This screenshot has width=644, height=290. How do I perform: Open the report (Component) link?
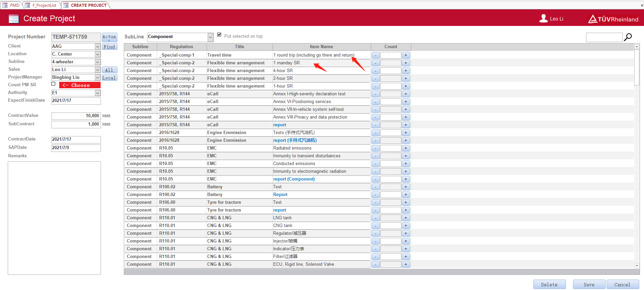point(294,179)
